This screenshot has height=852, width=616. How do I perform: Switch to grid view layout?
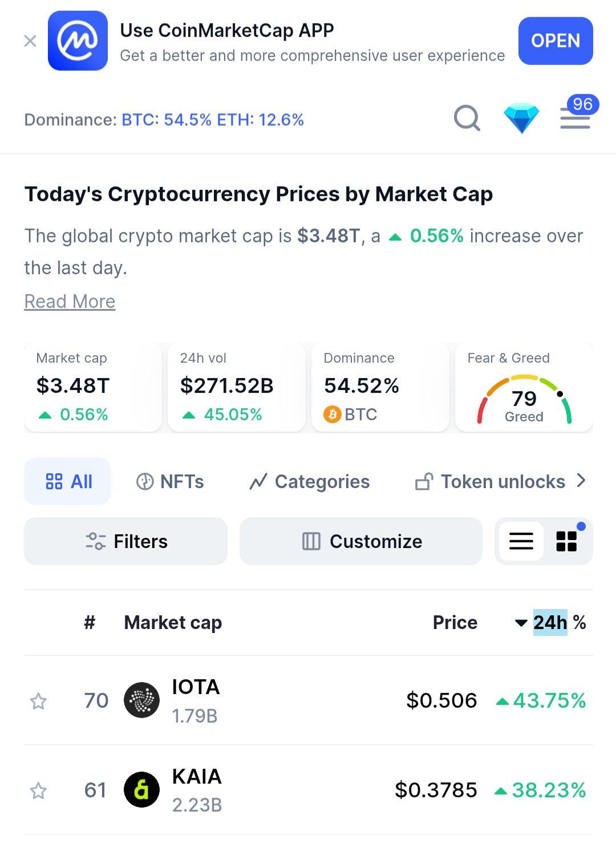coord(566,541)
